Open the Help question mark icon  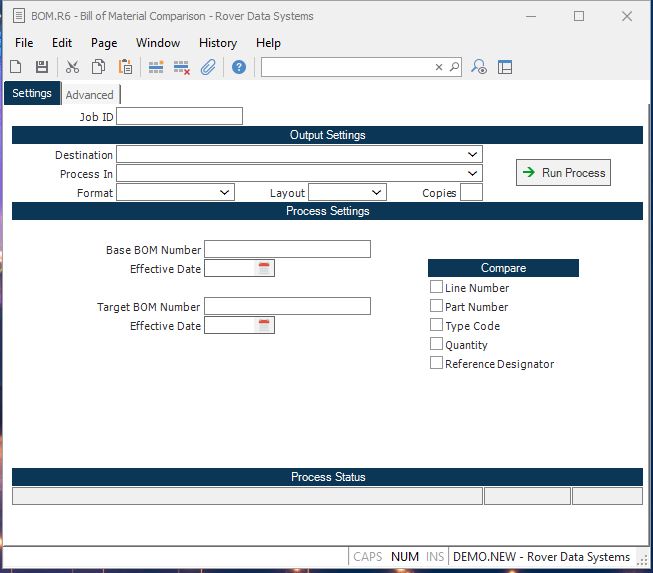point(239,67)
